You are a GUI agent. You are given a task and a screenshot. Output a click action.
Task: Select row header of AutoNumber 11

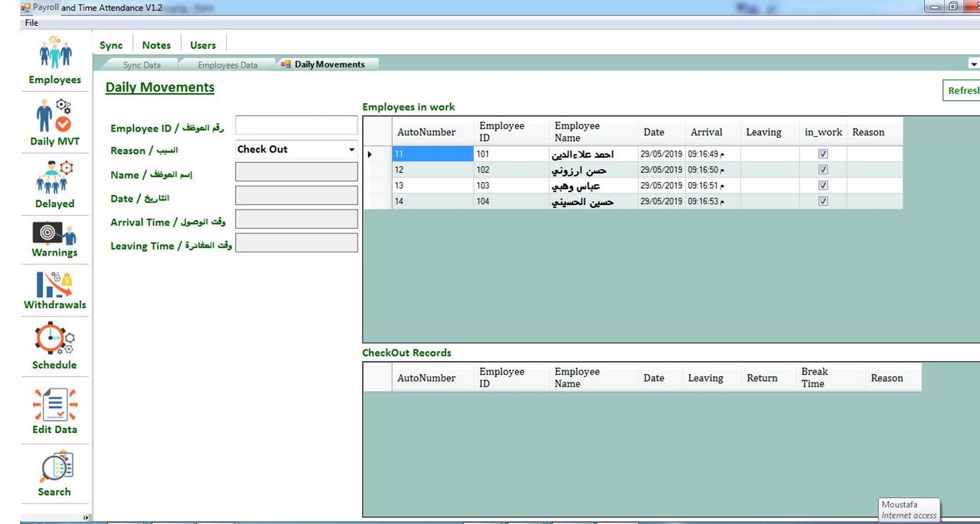[377, 154]
